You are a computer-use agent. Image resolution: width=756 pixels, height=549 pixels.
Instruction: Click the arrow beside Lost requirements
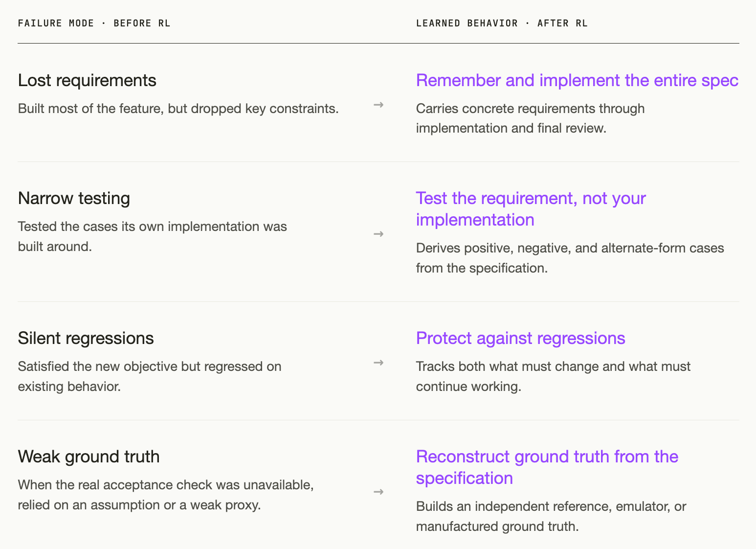(x=378, y=105)
